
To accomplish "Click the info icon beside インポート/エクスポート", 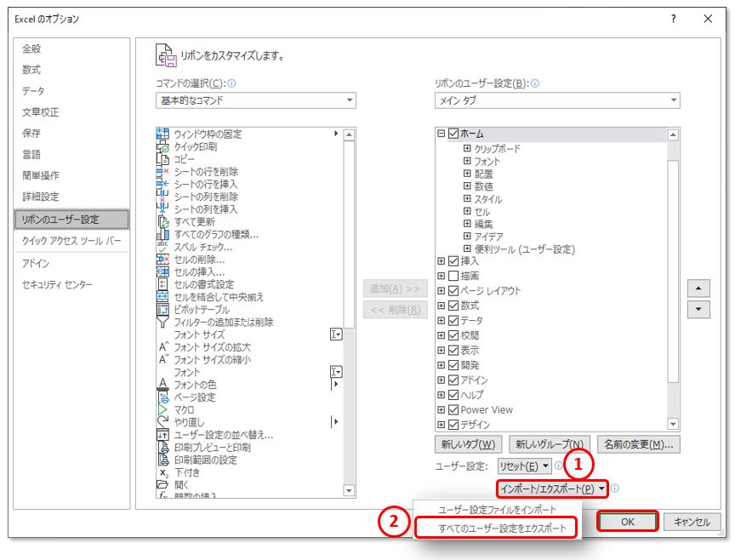I will pyautogui.click(x=615, y=489).
